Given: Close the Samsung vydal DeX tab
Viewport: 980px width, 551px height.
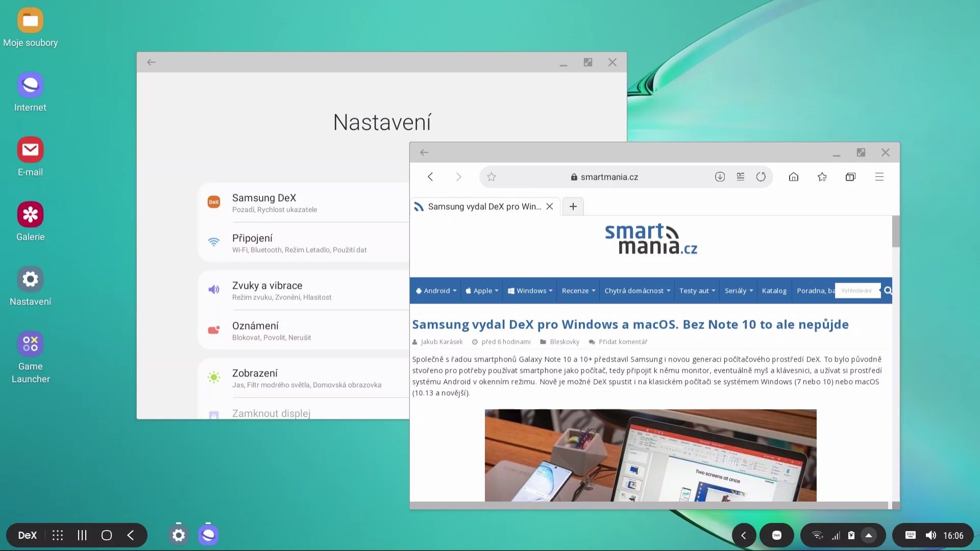Looking at the screenshot, I should (x=550, y=207).
